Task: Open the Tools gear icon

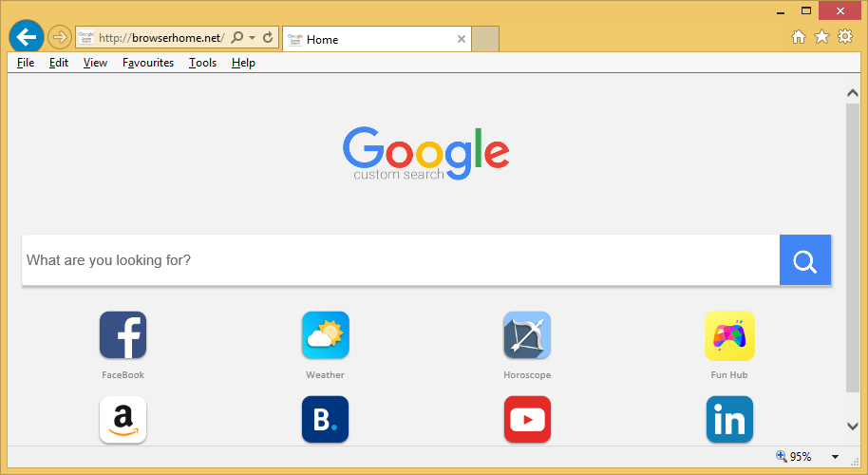Action: [845, 36]
